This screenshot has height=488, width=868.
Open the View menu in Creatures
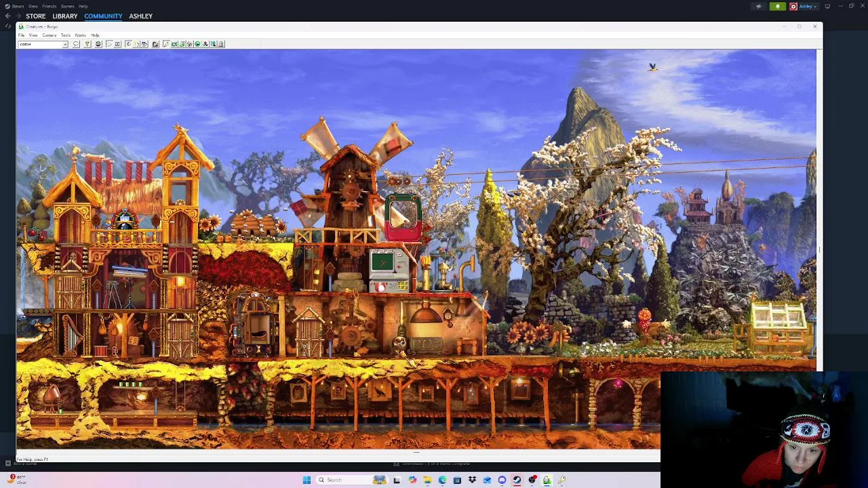[33, 35]
